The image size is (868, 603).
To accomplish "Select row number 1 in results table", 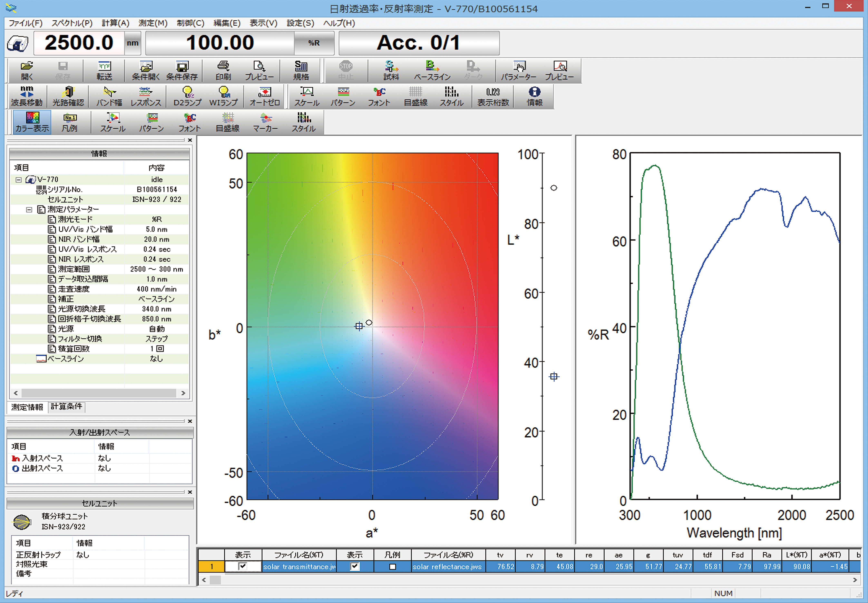I will 212,567.
